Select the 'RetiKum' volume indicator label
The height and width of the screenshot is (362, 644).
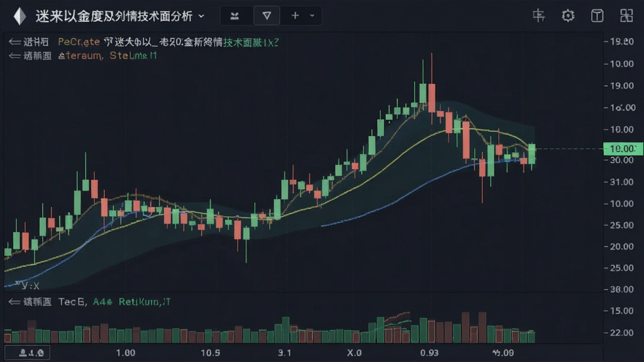pos(139,302)
